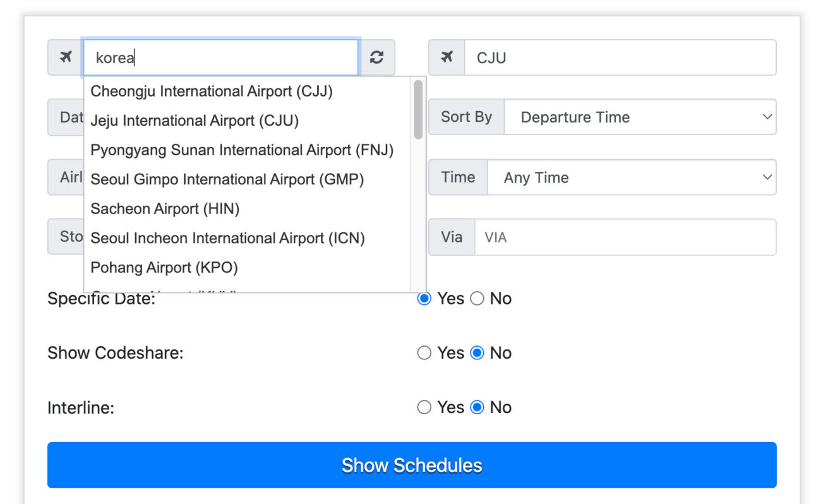Open the Sort By dropdown
This screenshot has height=504, width=816.
point(639,117)
